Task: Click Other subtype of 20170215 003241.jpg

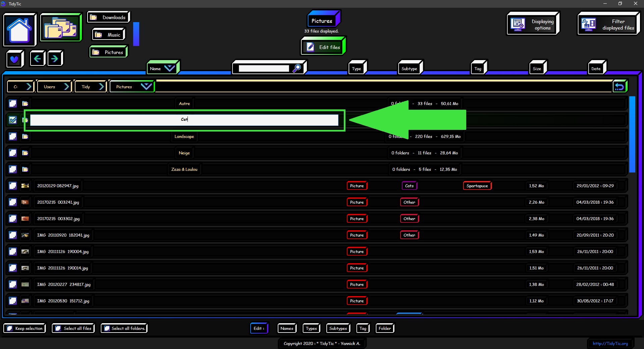Action: [x=410, y=202]
